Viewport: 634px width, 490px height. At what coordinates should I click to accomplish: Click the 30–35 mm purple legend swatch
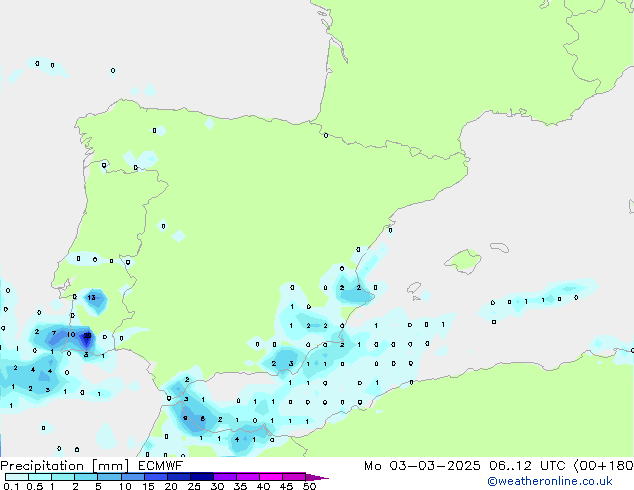tap(224, 477)
